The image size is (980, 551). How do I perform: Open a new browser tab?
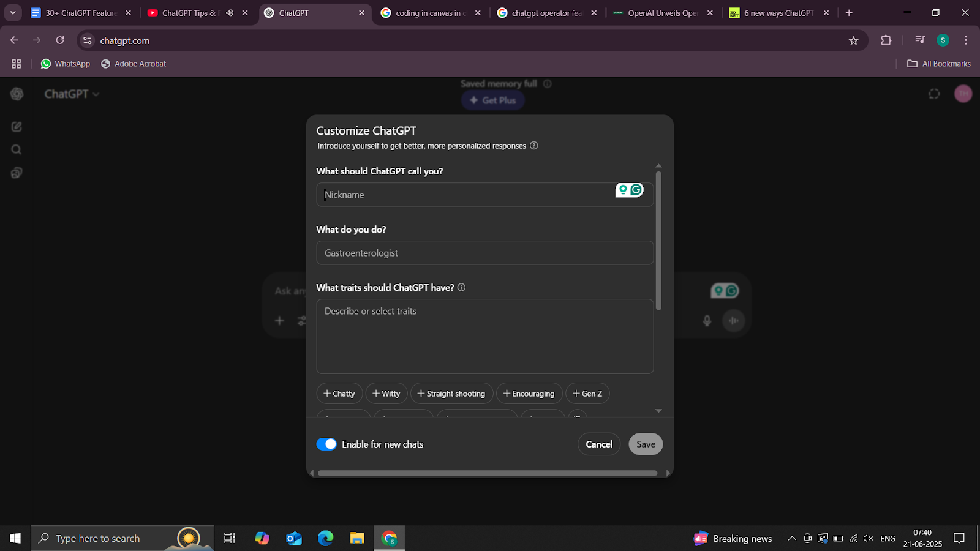click(849, 13)
